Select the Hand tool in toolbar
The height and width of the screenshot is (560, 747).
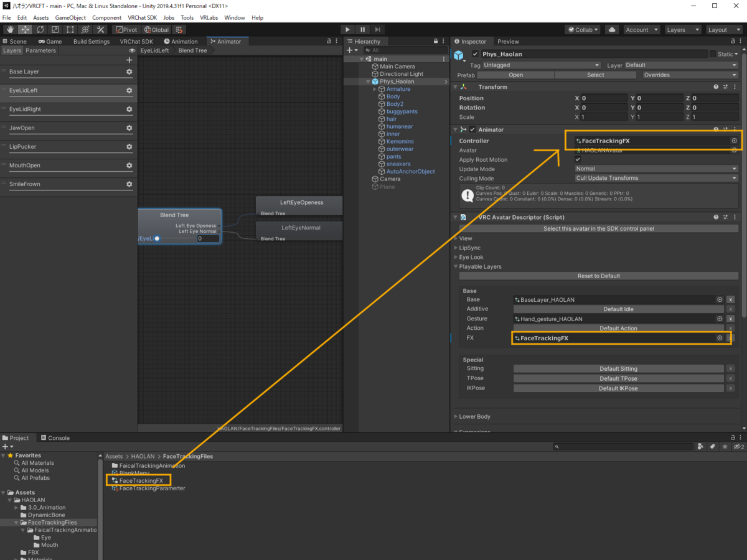(11, 29)
